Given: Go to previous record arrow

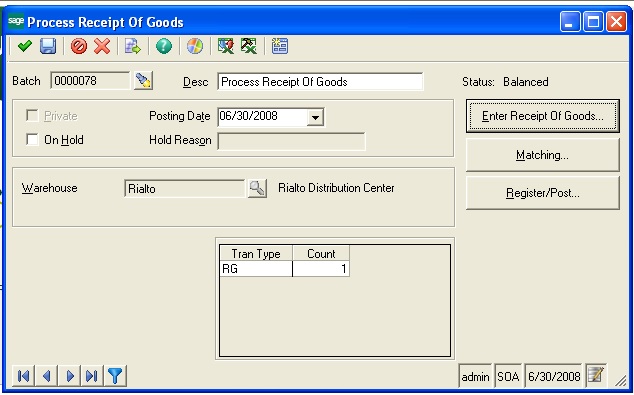Looking at the screenshot, I should 46,376.
